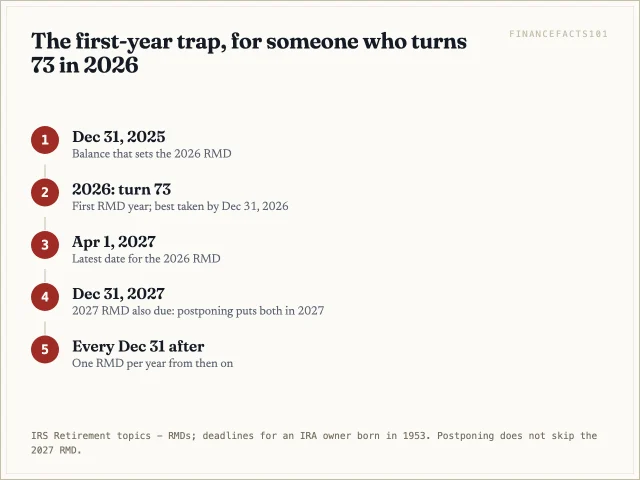Select 'One RMD per year from then on'

pos(153,363)
